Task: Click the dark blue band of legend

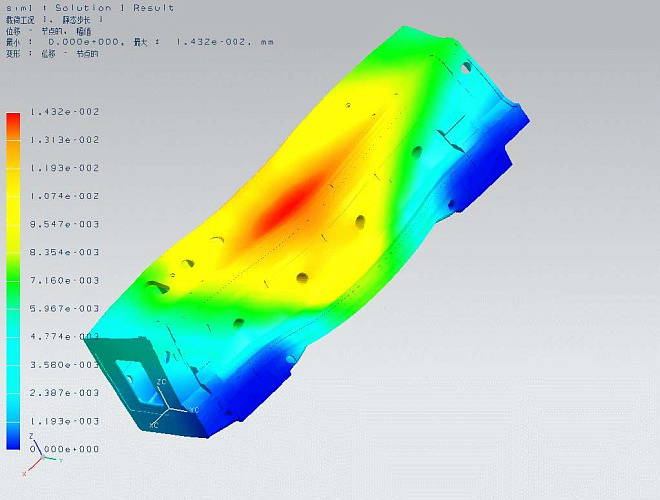Action: 13,436
